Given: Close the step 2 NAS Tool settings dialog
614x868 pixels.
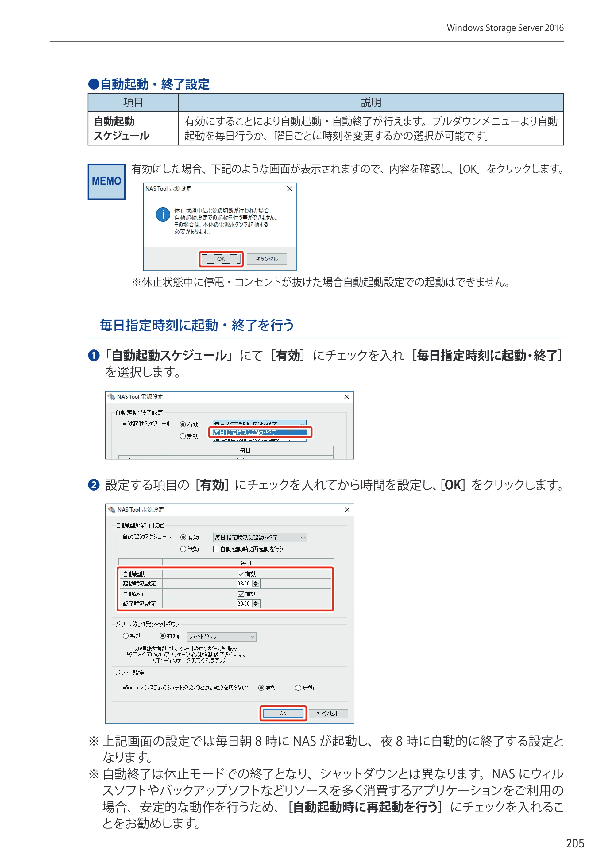Looking at the screenshot, I should (x=347, y=510).
